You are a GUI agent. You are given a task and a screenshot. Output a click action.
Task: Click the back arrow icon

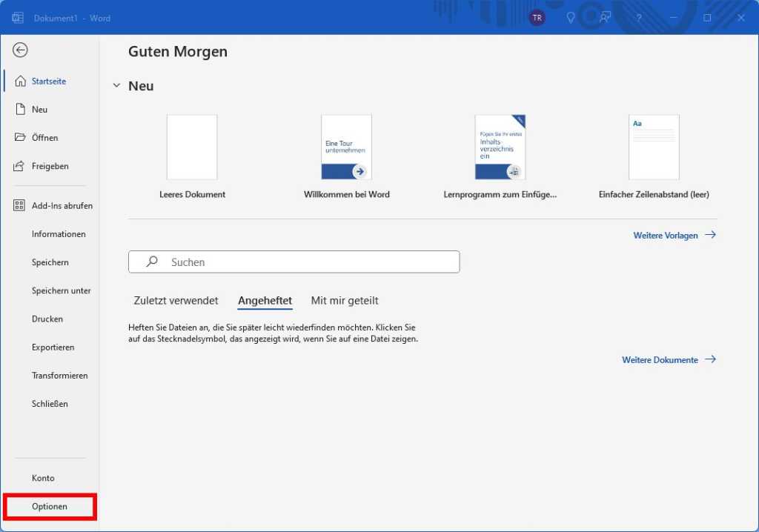pyautogui.click(x=20, y=50)
